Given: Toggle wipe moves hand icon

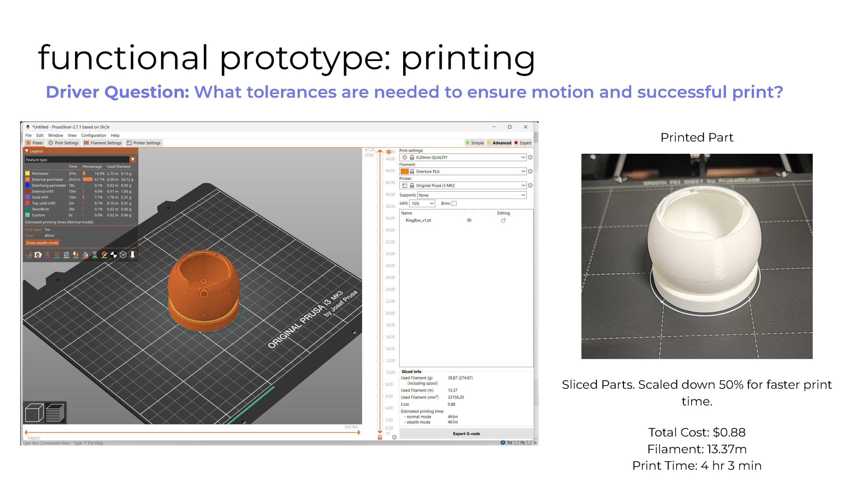Looking at the screenshot, I should point(38,255).
